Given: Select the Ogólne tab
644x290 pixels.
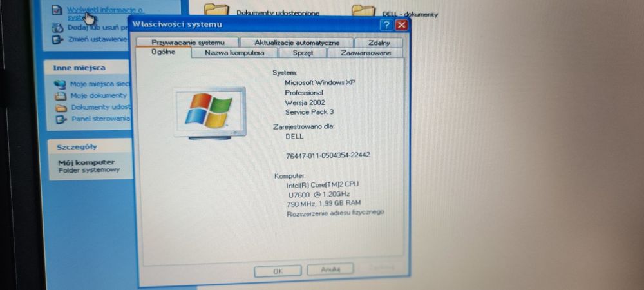Looking at the screenshot, I should [x=164, y=52].
